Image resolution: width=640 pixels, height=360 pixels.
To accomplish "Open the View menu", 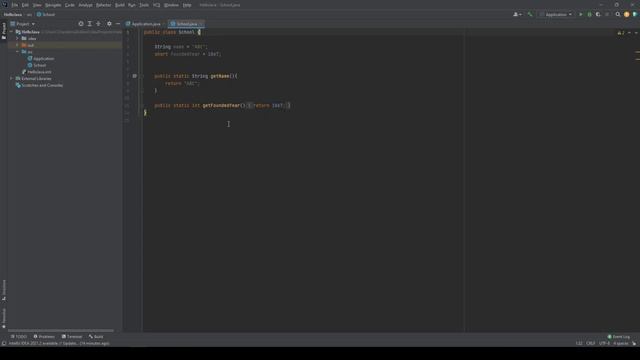I will click(37, 5).
